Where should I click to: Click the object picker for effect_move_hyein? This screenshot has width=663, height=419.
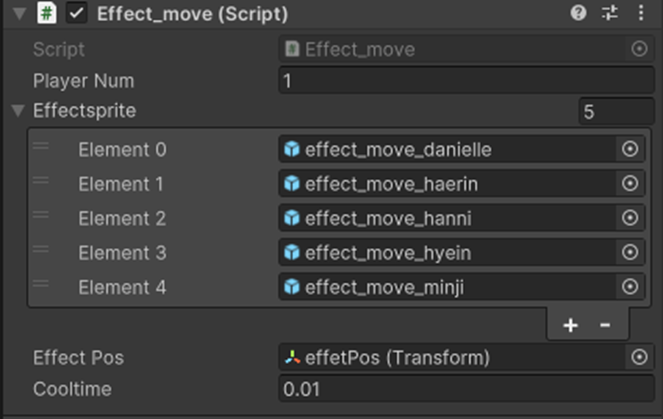coord(630,252)
